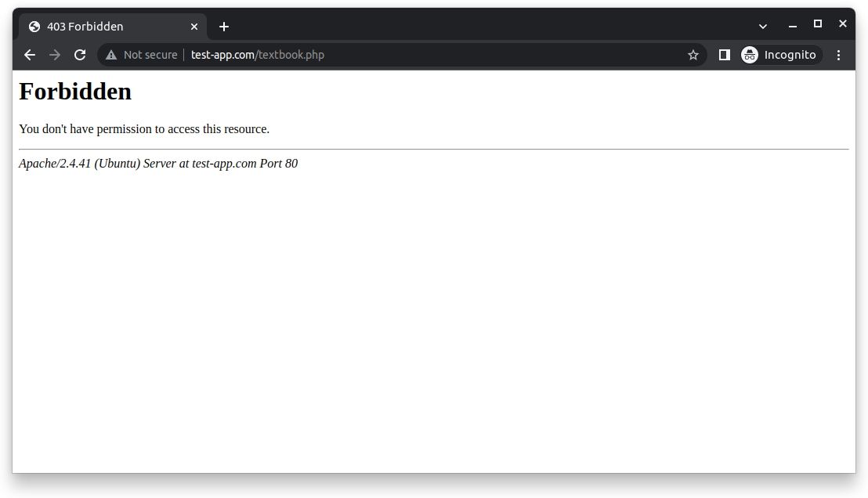
Task: Click the Not secure label text
Action: (149, 55)
